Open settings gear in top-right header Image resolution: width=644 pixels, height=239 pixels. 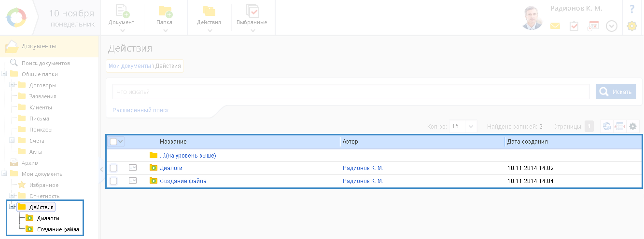tap(631, 26)
